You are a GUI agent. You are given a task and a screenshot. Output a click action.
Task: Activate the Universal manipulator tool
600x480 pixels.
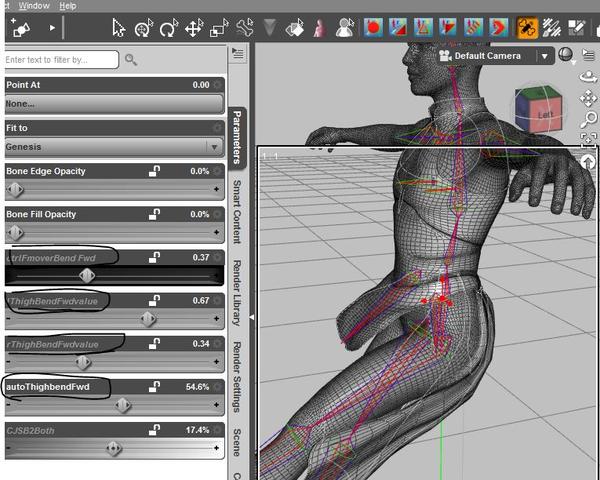click(x=143, y=28)
